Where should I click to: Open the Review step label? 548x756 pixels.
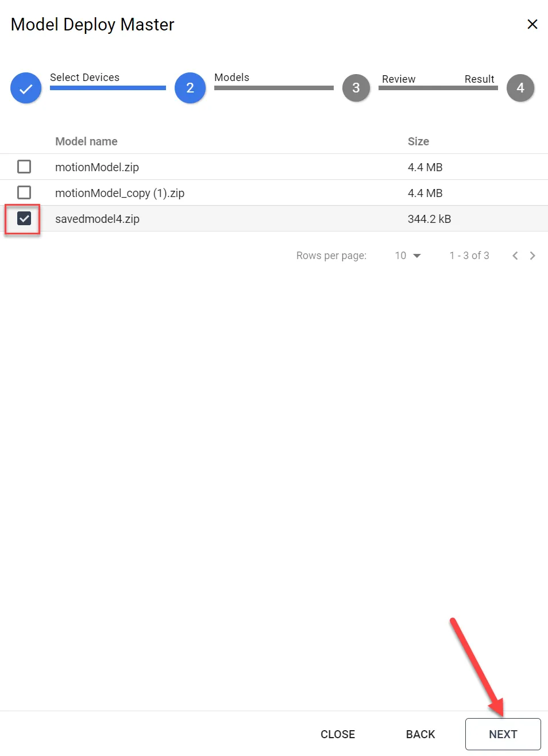click(399, 79)
